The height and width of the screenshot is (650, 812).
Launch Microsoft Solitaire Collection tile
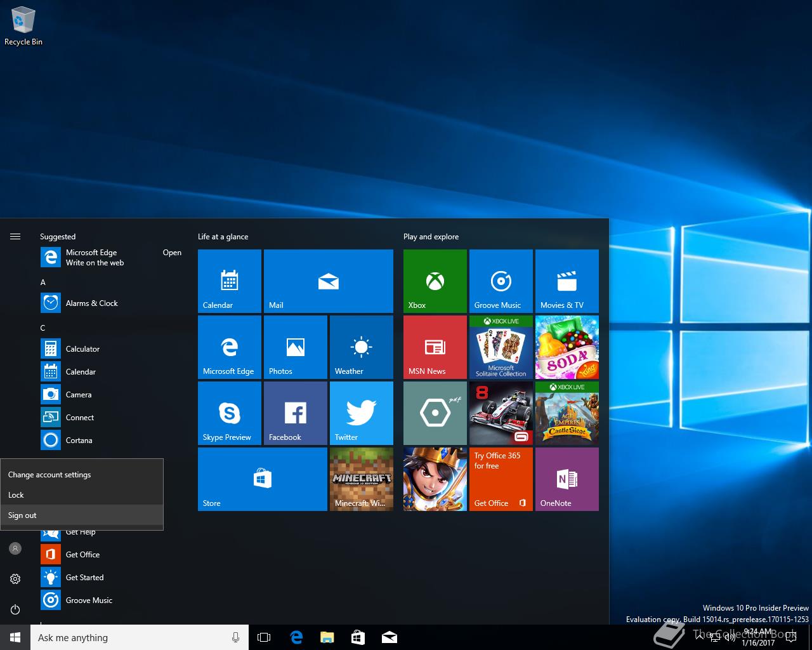501,347
